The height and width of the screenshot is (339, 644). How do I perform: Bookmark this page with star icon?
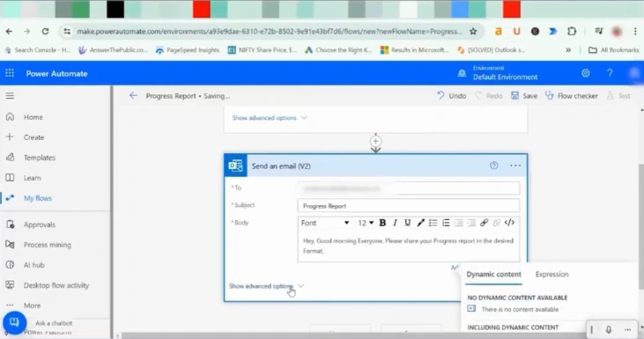click(x=473, y=31)
